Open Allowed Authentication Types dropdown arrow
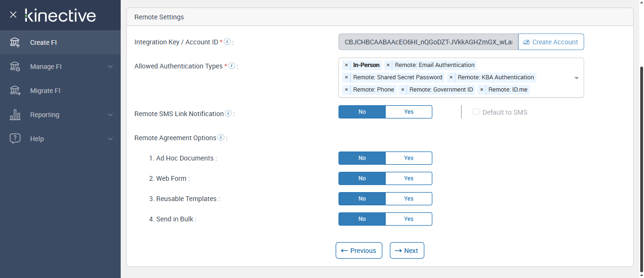 576,78
